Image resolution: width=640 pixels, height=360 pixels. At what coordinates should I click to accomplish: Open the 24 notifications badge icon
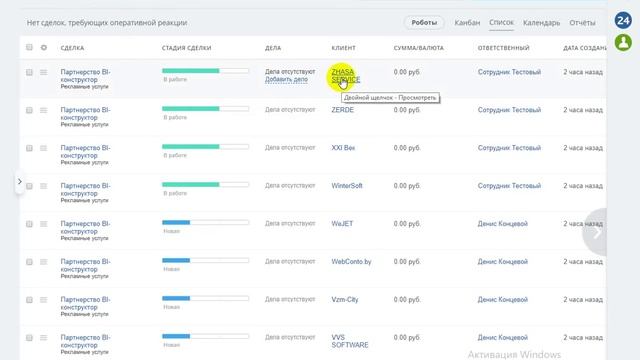623,20
